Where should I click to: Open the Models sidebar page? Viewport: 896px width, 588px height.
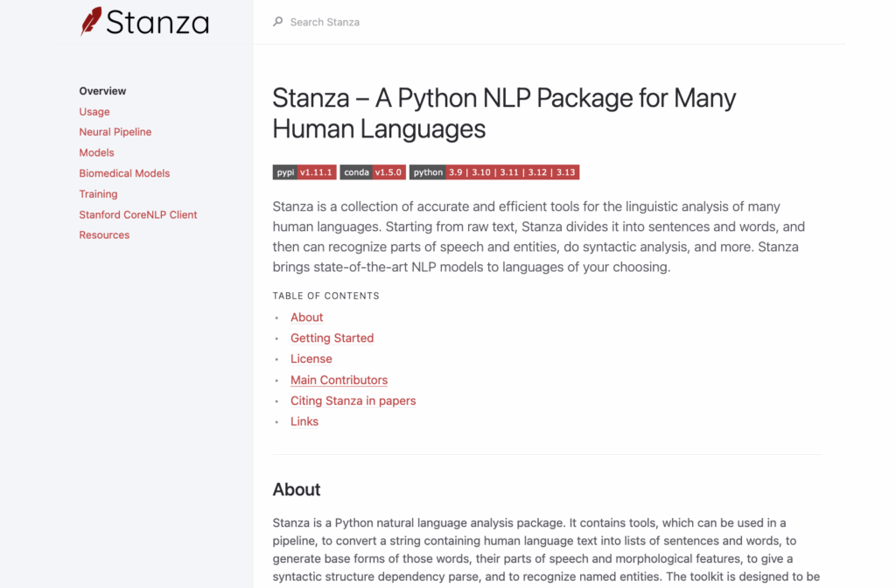[96, 152]
